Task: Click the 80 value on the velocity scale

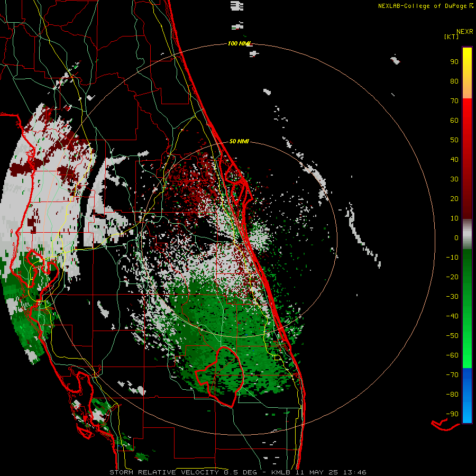Action: point(454,81)
